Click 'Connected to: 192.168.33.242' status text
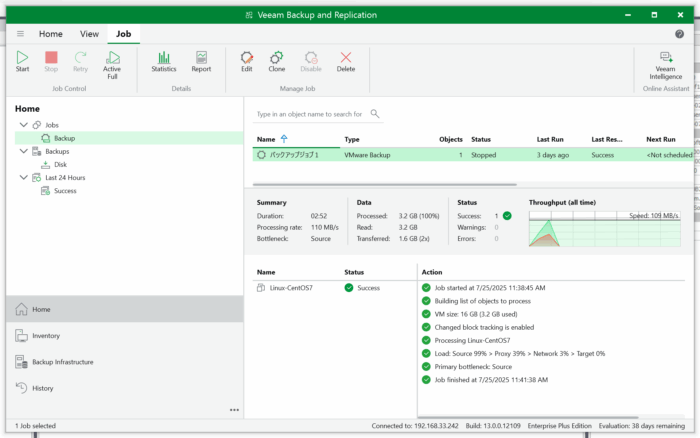The width and height of the screenshot is (700, 438). coord(415,426)
